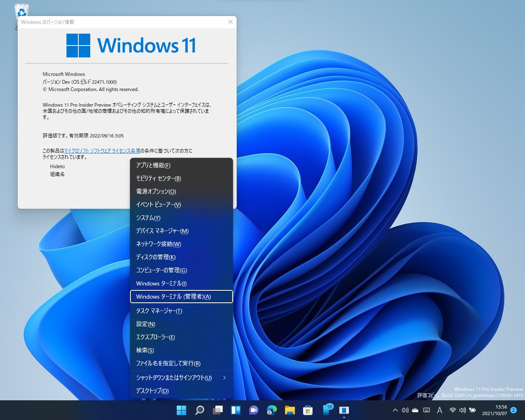The width and height of the screenshot is (525, 420).
Task: Click the OneDrive cloud icon in the tray
Action: tap(415, 410)
